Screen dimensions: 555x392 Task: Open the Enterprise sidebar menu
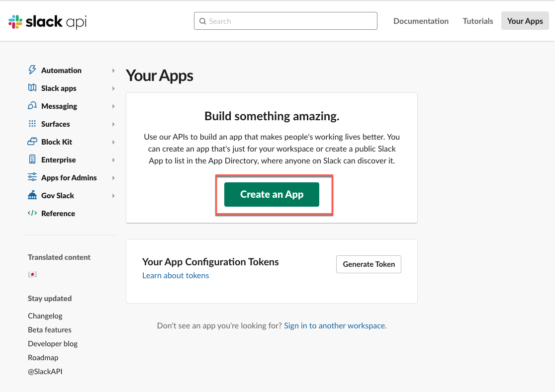click(58, 160)
